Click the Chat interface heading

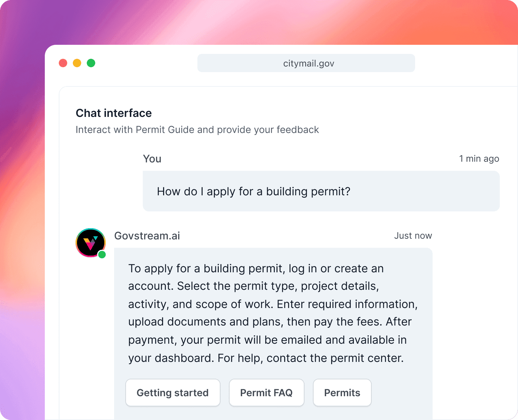113,113
